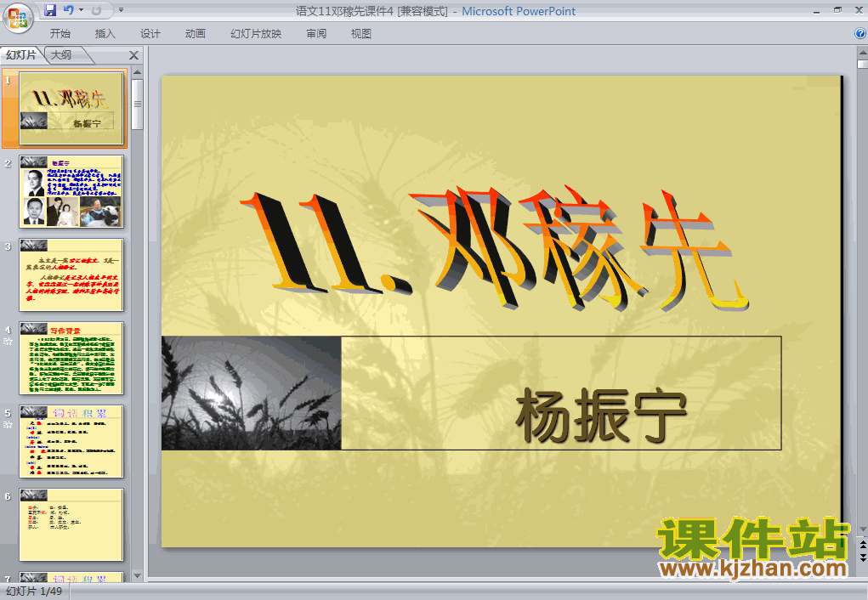This screenshot has height=600, width=868.
Task: Click thumbnail pane scroll down arrow
Action: point(137,575)
